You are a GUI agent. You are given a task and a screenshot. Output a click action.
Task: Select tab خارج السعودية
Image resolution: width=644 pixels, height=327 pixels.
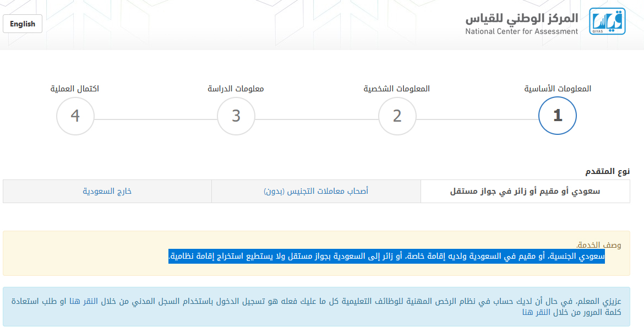(x=107, y=191)
